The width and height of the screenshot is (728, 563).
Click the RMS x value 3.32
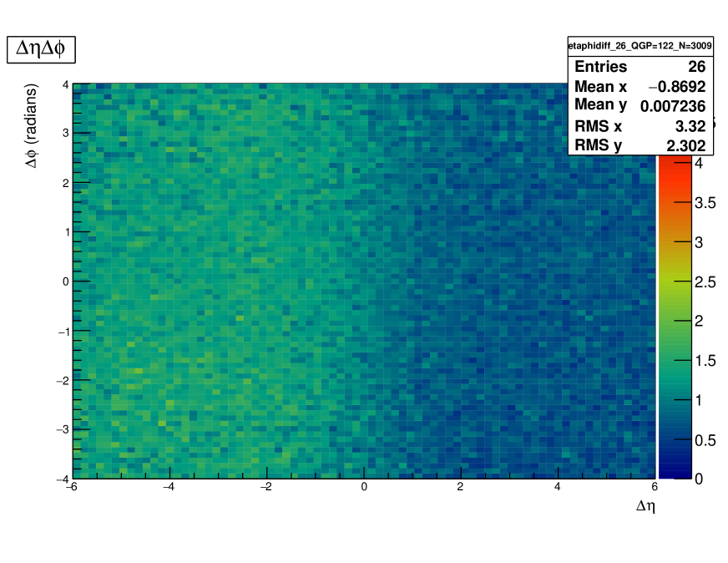coord(690,126)
